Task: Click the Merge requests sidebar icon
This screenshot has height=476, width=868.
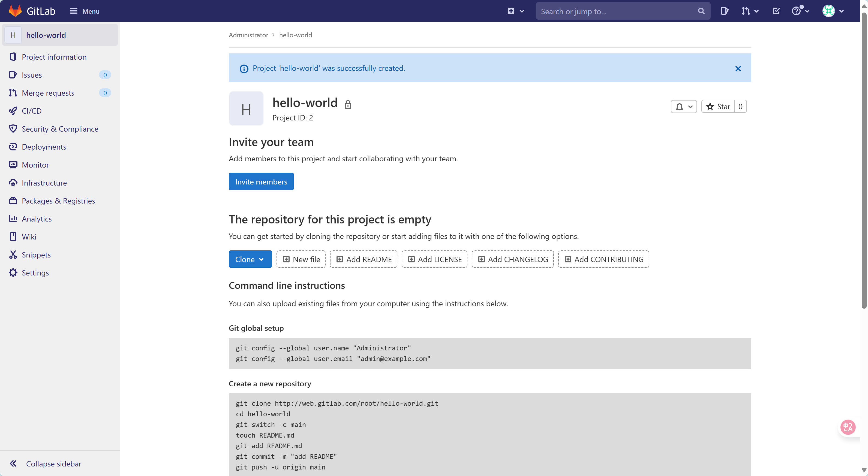Action: pos(13,93)
